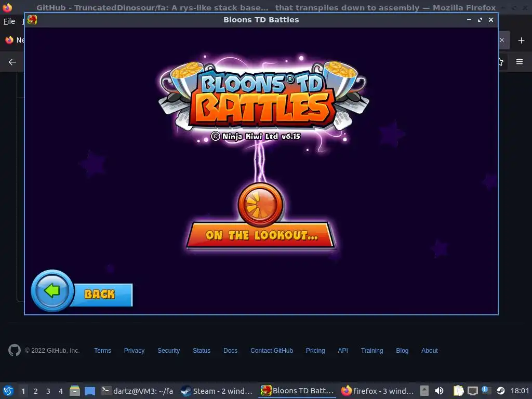The width and height of the screenshot is (532, 399).
Task: Click the Bloons window title bar icon
Action: pos(32,20)
